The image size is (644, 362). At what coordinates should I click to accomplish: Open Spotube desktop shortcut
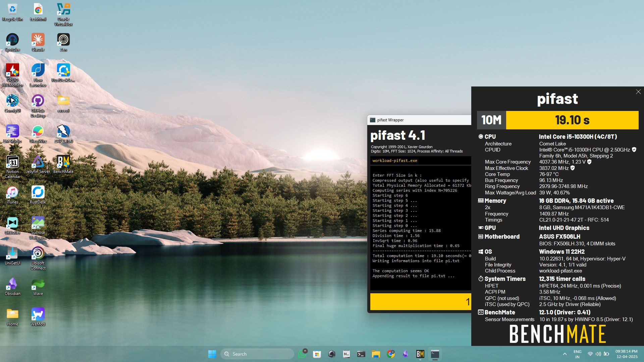pyautogui.click(x=12, y=43)
